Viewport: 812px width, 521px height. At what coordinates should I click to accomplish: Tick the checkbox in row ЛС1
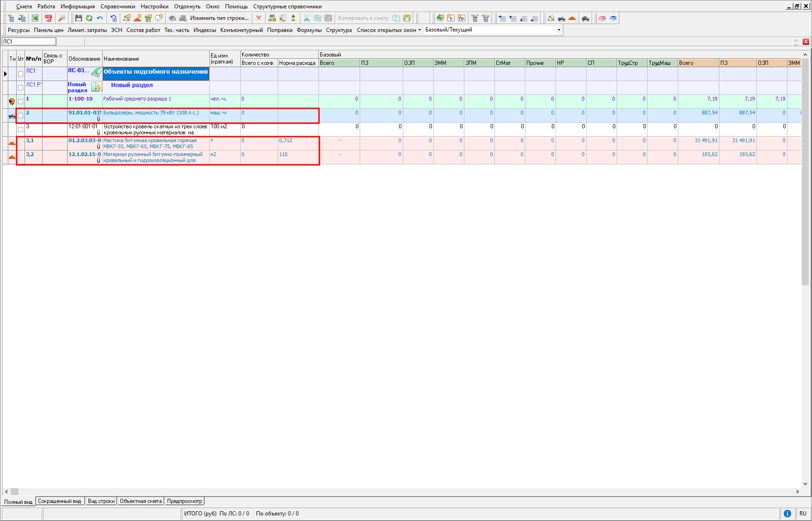(20, 74)
